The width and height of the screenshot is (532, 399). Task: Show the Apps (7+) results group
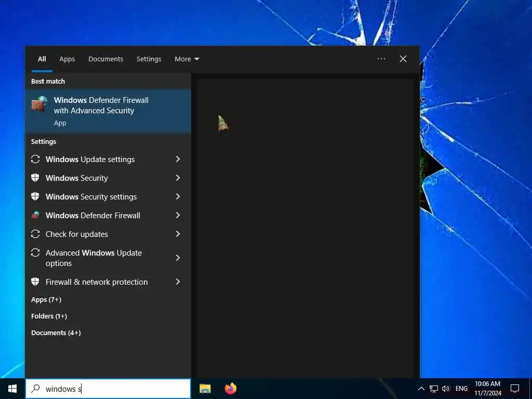pyautogui.click(x=46, y=300)
